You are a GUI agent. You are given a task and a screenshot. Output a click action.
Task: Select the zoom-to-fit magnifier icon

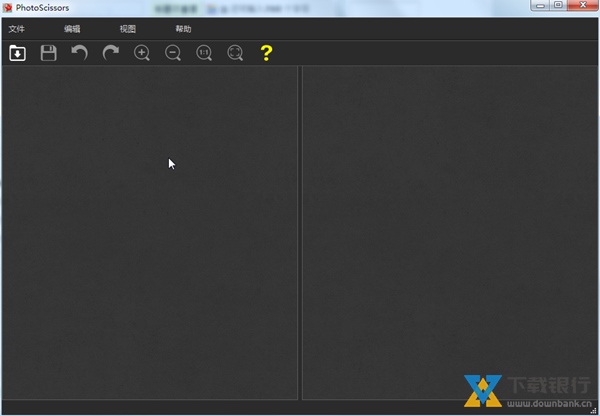235,53
